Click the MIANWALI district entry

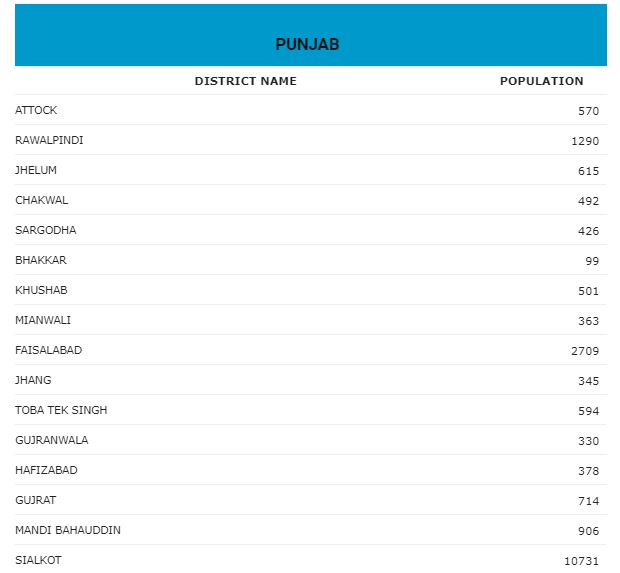(x=43, y=320)
